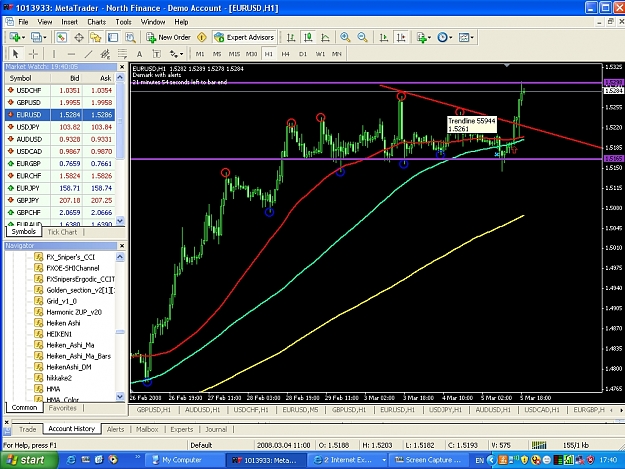Open the Insert menu
The image size is (625, 469).
[x=69, y=22]
